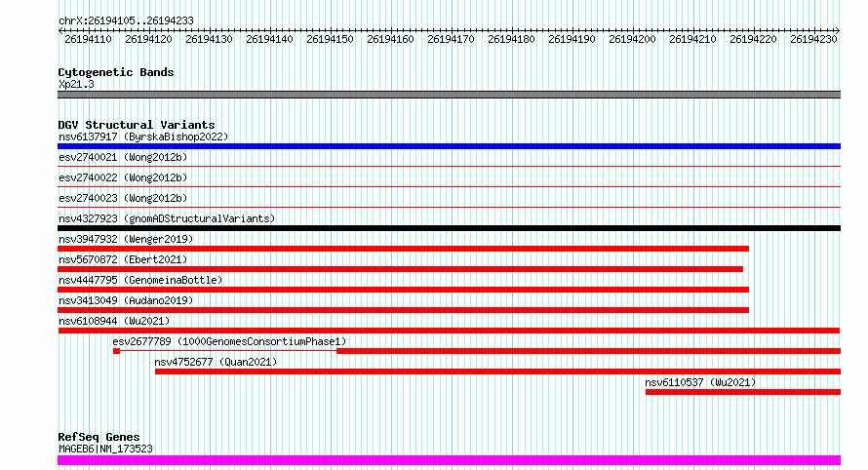Click ruler position 26194210
The width and height of the screenshot is (868, 470).
click(692, 39)
